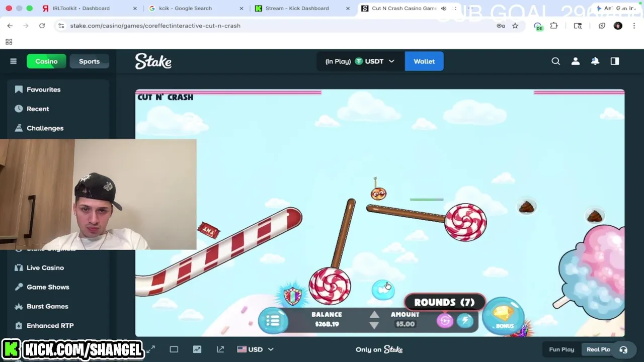Open the Chrome three-dot menu

click(x=634, y=26)
